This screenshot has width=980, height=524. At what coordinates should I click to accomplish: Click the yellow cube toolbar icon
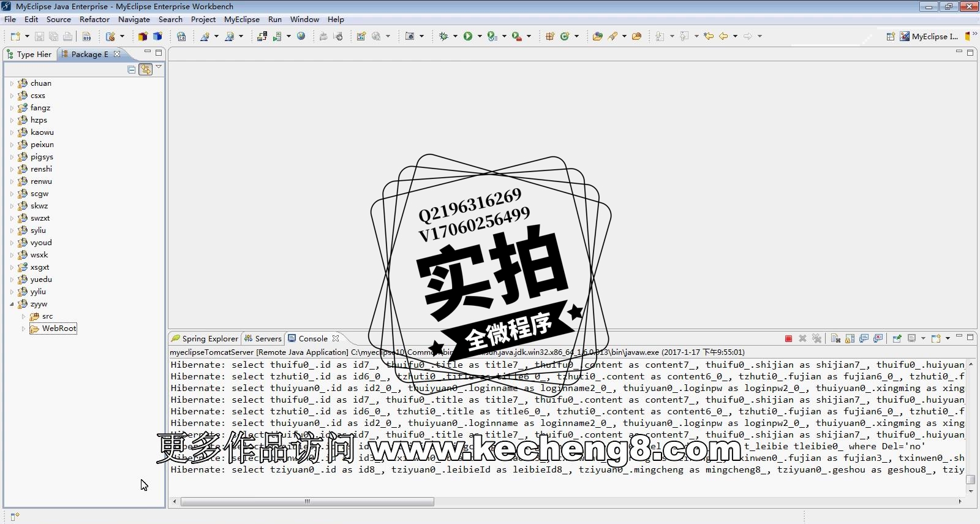143,36
